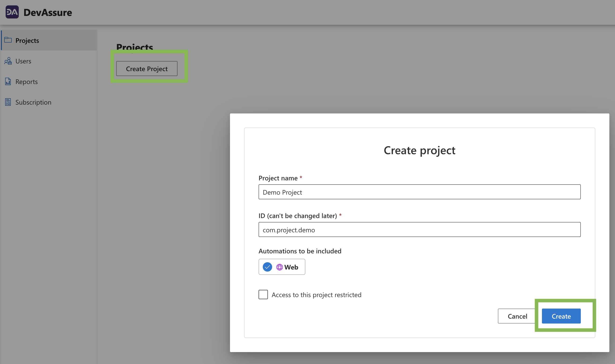615x364 pixels.
Task: Click the Reports navigation item
Action: [26, 81]
